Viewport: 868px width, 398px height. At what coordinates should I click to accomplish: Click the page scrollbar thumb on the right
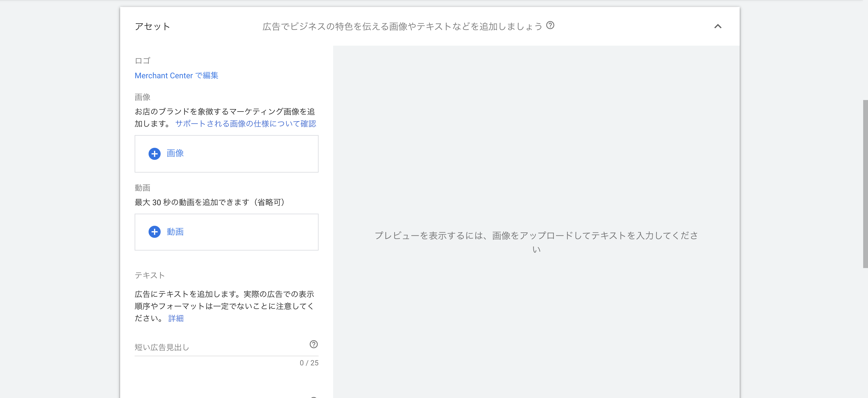pos(865,183)
